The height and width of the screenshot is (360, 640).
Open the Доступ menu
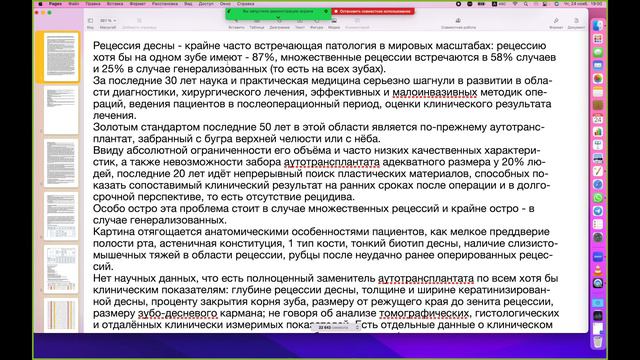(x=206, y=4)
